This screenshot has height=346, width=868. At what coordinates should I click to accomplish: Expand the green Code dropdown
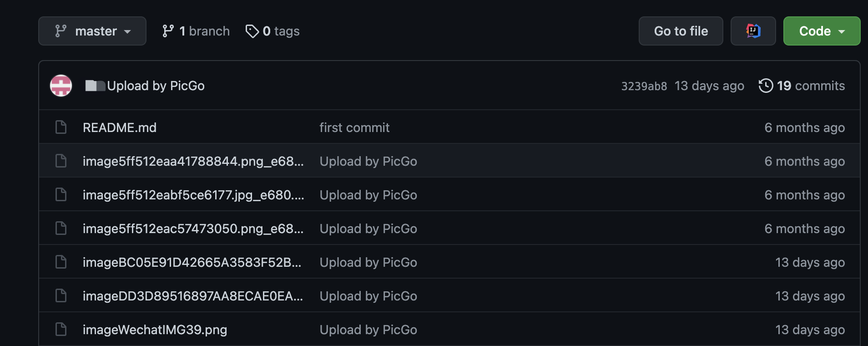pyautogui.click(x=822, y=31)
